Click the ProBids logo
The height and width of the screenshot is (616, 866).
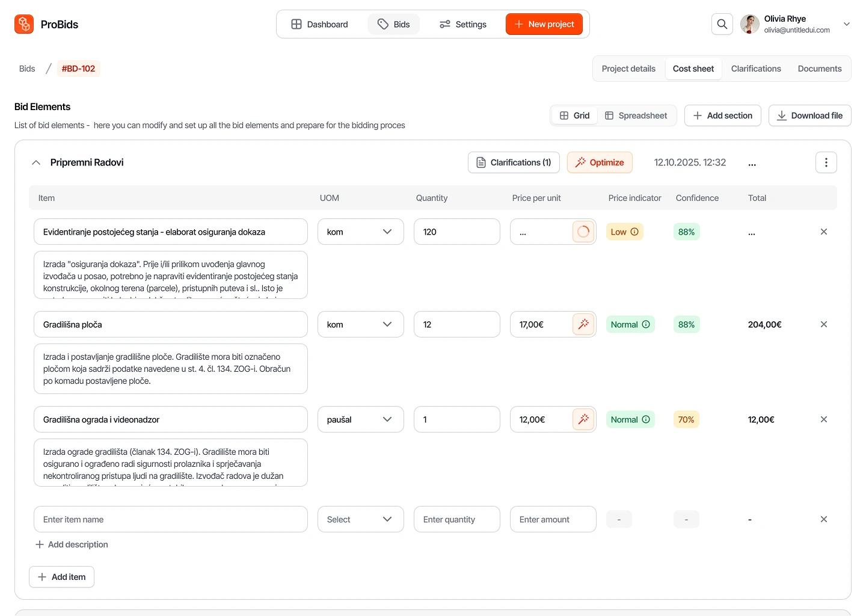pyautogui.click(x=46, y=24)
